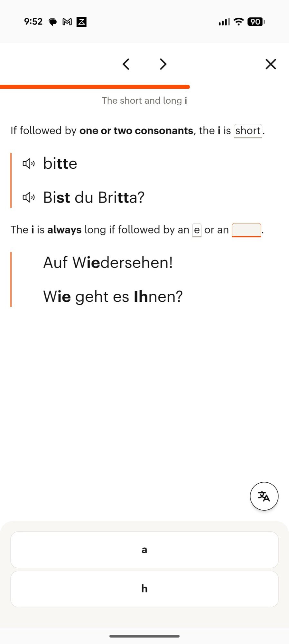Tap the filled "e" answer box

[x=197, y=230]
